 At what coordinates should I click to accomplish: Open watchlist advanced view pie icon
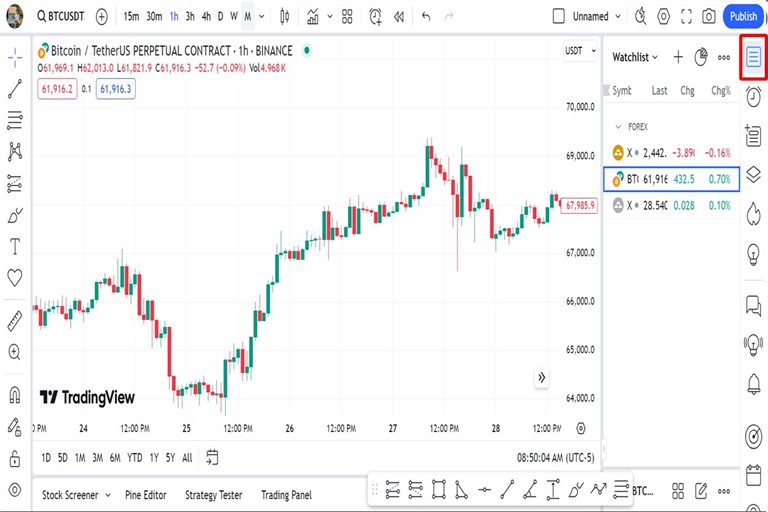tap(701, 57)
